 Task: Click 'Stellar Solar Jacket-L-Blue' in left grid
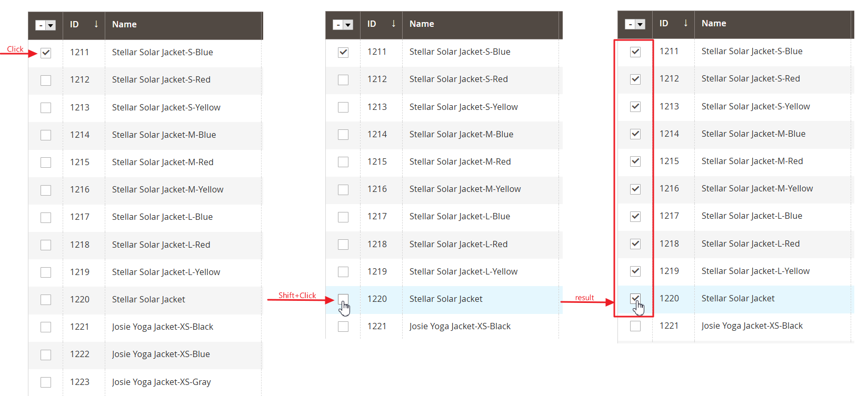(x=162, y=217)
